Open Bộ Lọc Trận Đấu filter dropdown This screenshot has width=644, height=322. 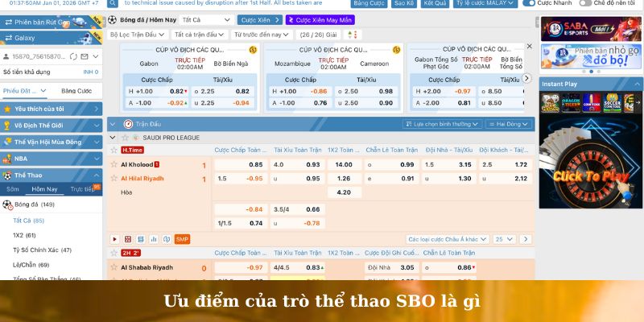[x=138, y=35]
